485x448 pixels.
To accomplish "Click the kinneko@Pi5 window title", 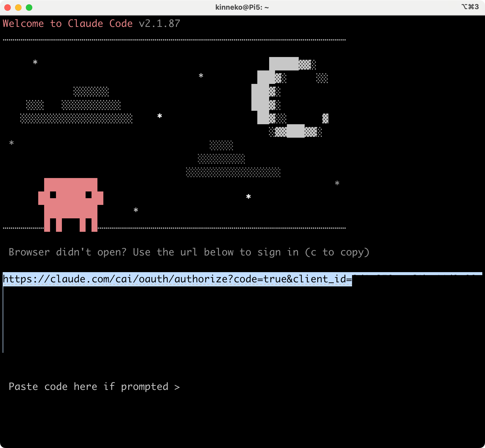I will (x=242, y=7).
